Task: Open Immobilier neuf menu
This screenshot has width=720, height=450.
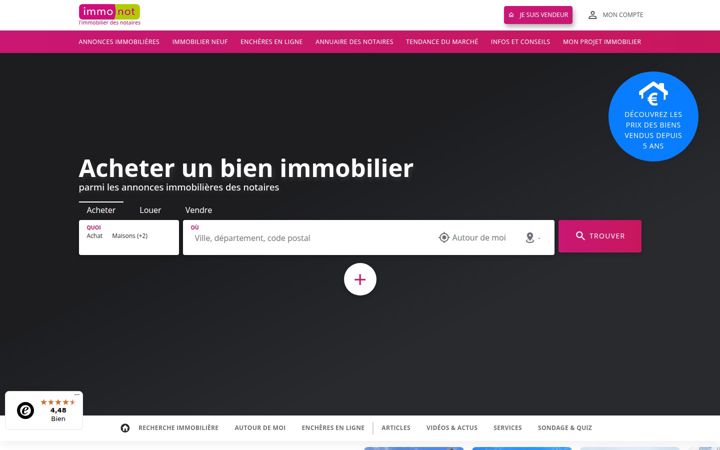Action: (x=200, y=42)
